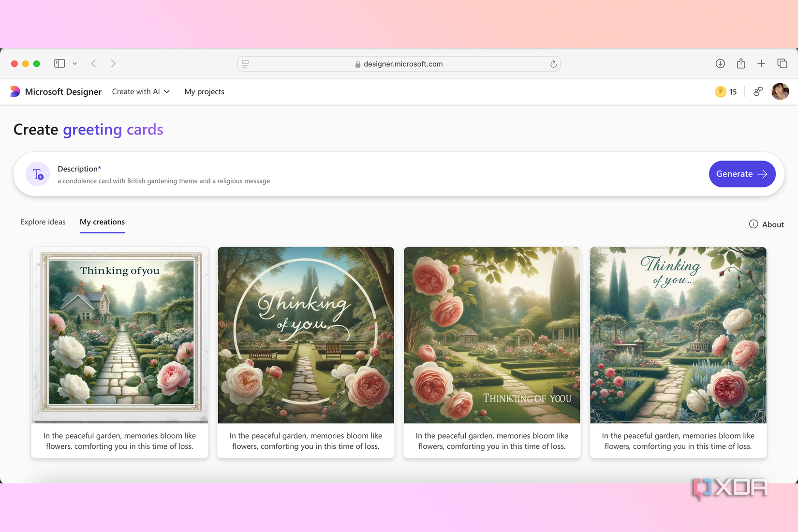This screenshot has width=798, height=532.
Task: Click the About info icon
Action: [x=754, y=224]
